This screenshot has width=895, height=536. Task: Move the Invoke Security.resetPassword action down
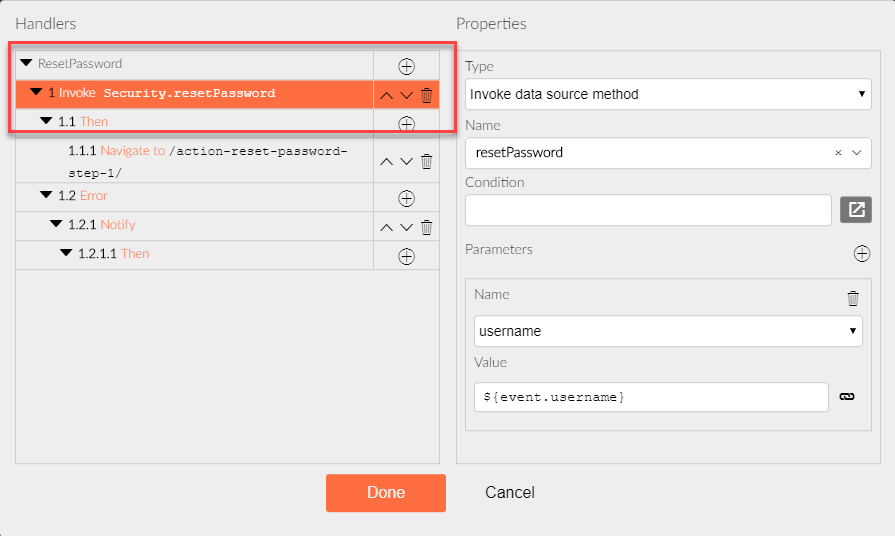(x=406, y=95)
